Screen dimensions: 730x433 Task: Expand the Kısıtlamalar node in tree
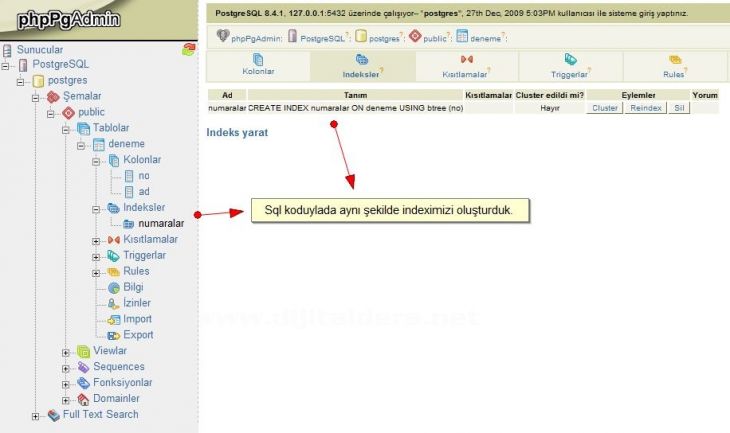click(96, 241)
